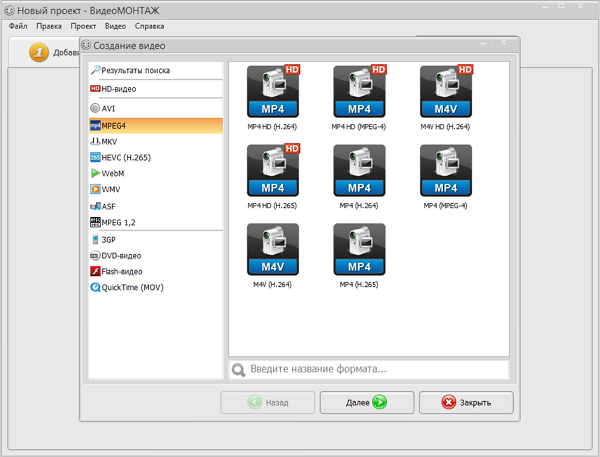This screenshot has width=600, height=457.
Task: Open the Проект menu
Action: tap(83, 26)
